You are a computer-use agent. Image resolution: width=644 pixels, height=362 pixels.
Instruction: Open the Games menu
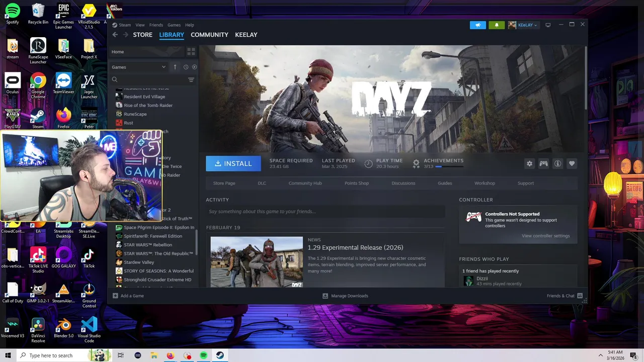click(174, 25)
